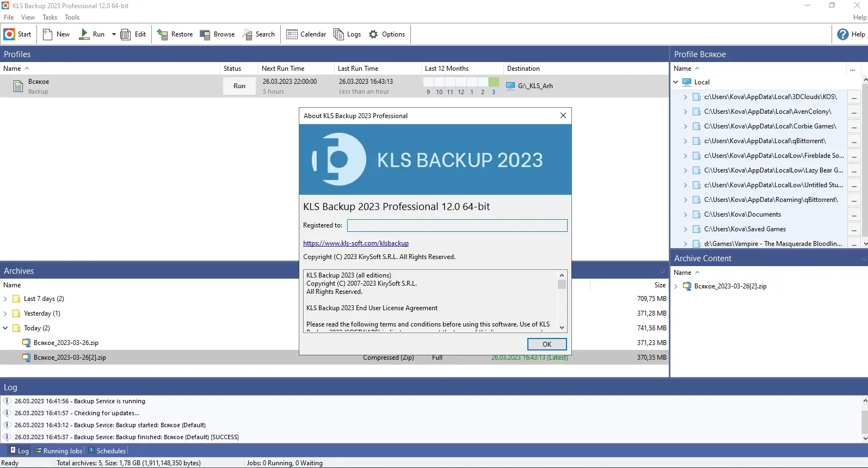
Task: Switch to the Schedules tab
Action: pyautogui.click(x=107, y=451)
